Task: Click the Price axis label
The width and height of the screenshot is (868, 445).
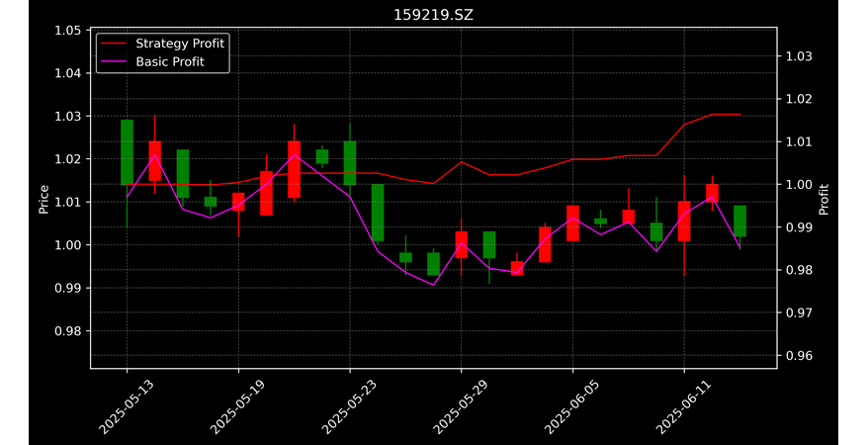Action: [43, 199]
